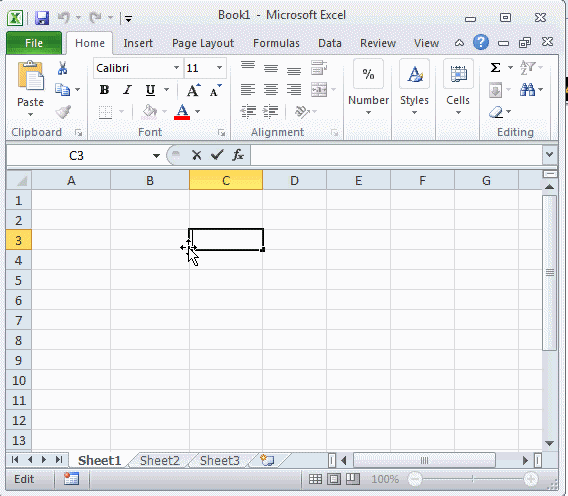568x496 pixels.
Task: Click the red Font Color swatch button
Action: [x=182, y=112]
